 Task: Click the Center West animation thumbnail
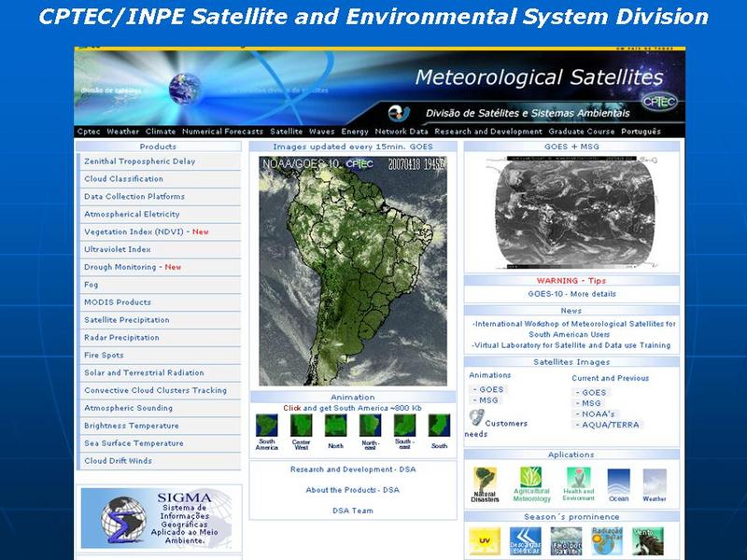(x=301, y=426)
